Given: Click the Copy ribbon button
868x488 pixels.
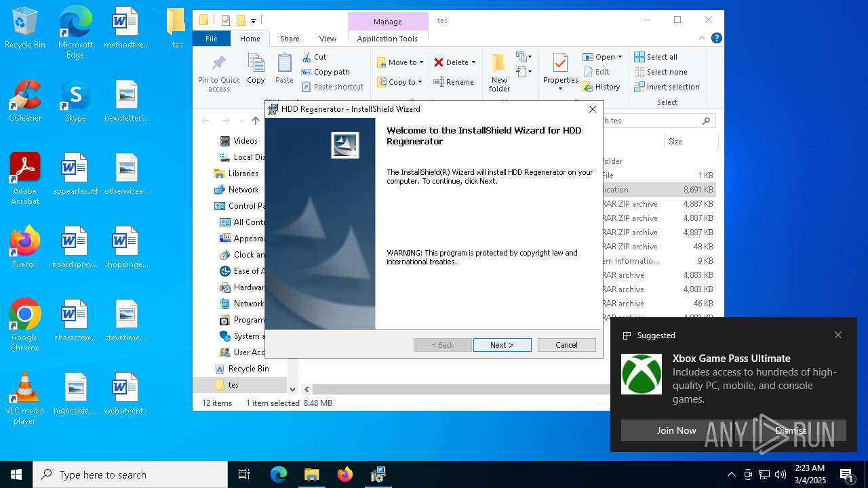Looking at the screenshot, I should pyautogui.click(x=256, y=69).
